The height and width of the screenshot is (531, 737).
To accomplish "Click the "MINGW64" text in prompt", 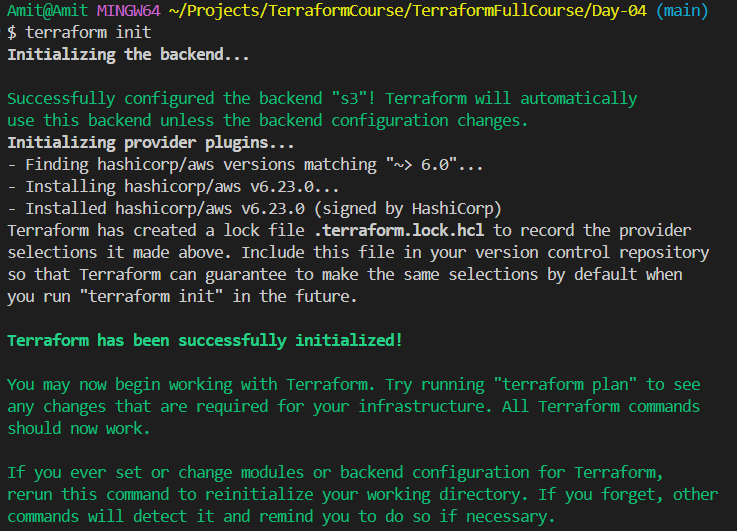I will point(128,10).
